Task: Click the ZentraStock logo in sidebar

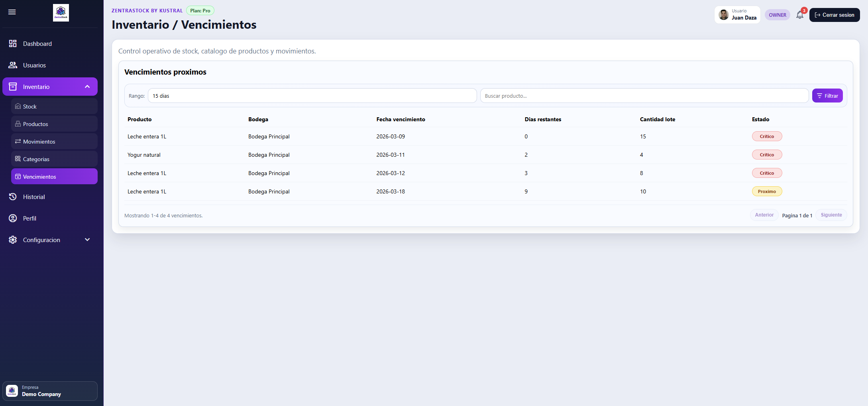Action: point(61,13)
